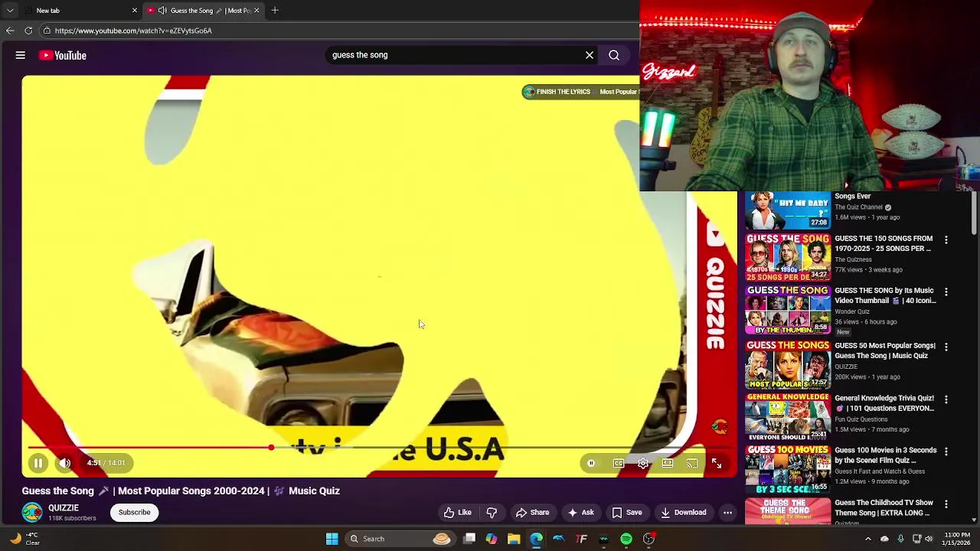
Task: Expand the tab search dropdown arrow
Action: click(x=10, y=11)
